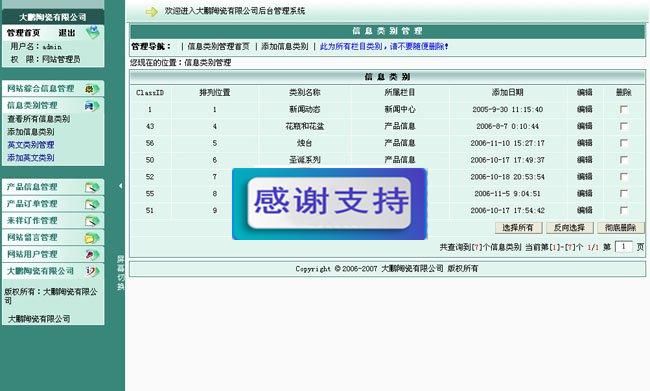Edit the 新闻动态 row

click(585, 109)
